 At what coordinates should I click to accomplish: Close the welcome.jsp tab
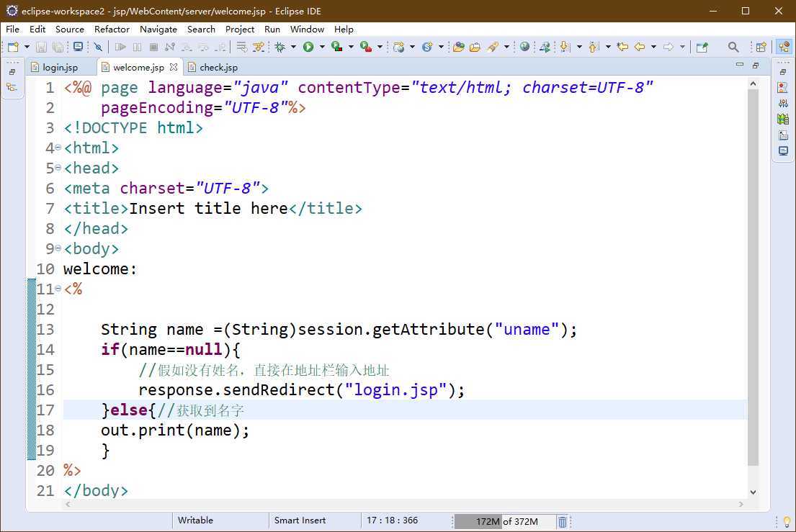[174, 67]
